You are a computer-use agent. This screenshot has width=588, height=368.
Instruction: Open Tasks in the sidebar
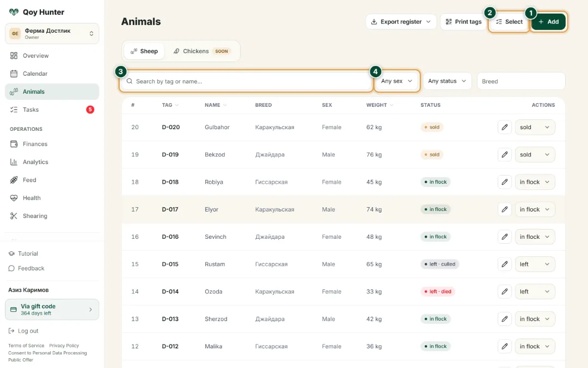(52, 110)
